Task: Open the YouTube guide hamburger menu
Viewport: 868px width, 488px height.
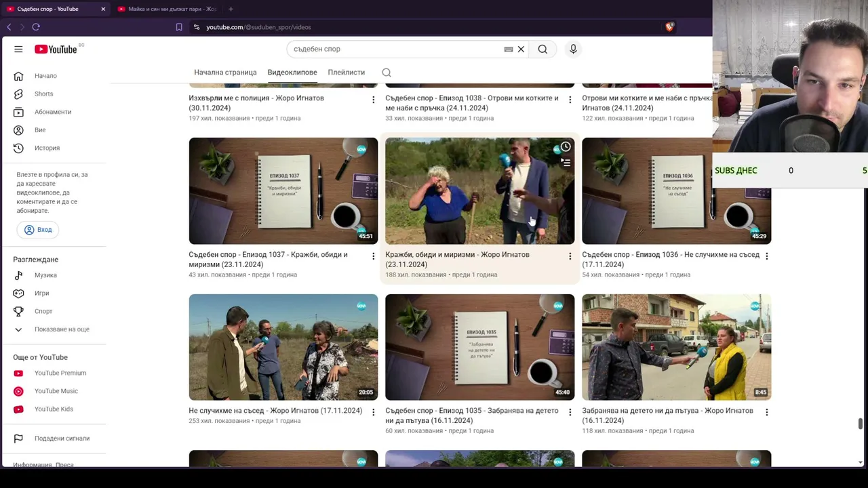Action: point(18,49)
